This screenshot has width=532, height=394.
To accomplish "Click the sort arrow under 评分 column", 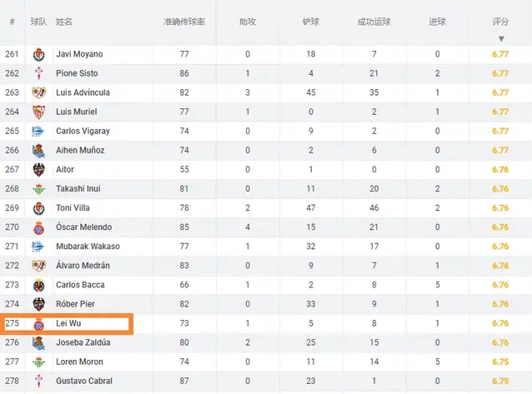I will (501, 39).
